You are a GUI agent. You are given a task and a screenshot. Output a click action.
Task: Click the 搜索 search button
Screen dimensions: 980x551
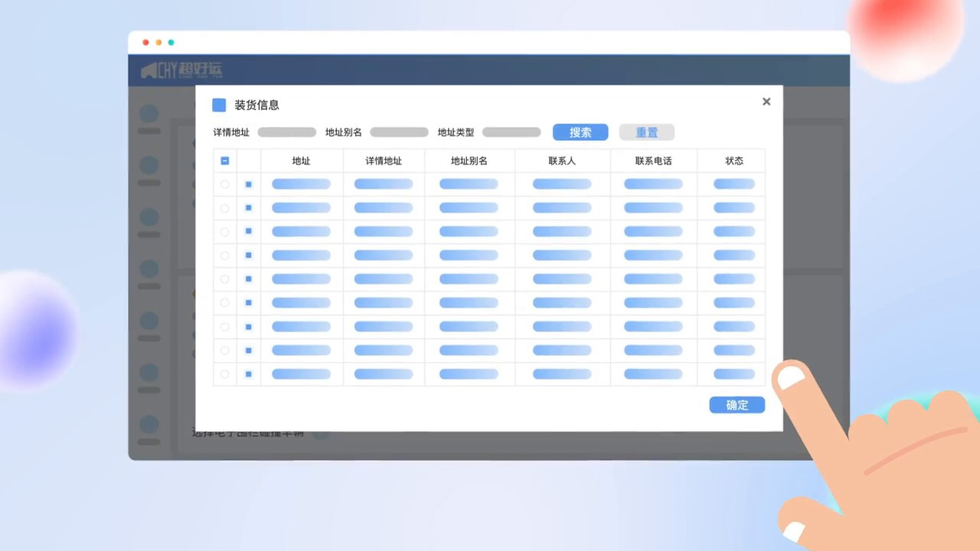[x=580, y=132]
